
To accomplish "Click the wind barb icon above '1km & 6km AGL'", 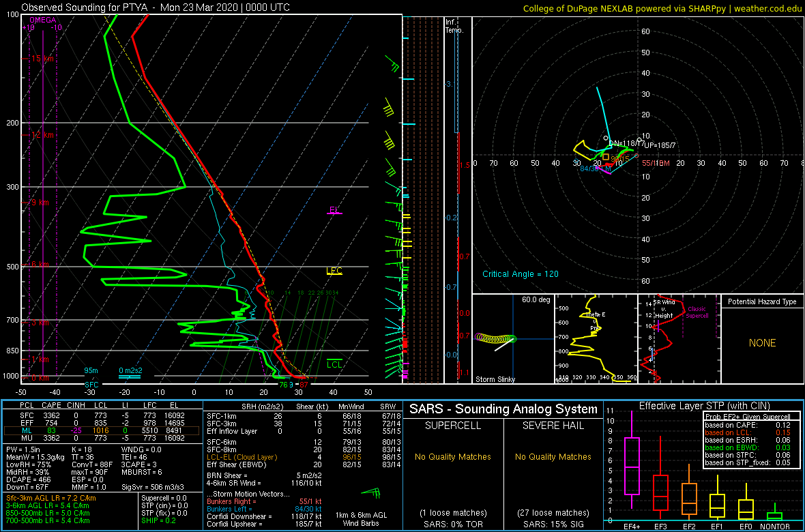I will (372, 494).
